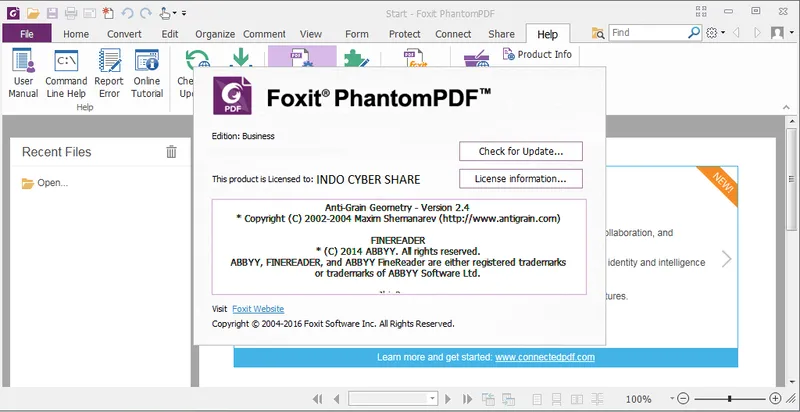
Task: Click the magnifier search icon in Find box
Action: coord(694,33)
